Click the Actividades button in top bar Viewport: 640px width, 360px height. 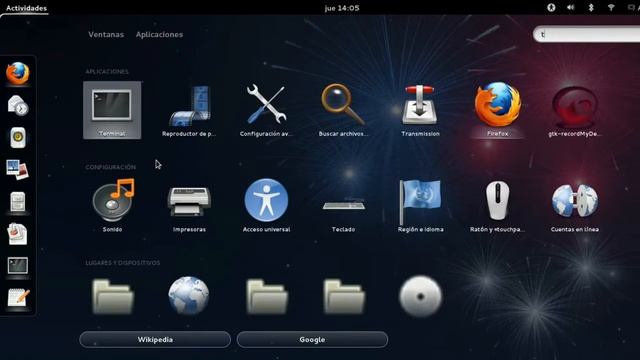click(26, 8)
